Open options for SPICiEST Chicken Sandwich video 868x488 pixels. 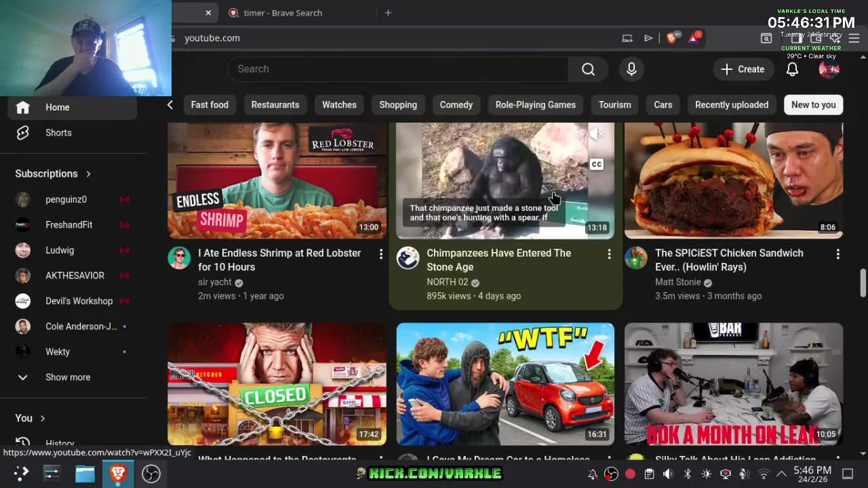click(x=837, y=254)
